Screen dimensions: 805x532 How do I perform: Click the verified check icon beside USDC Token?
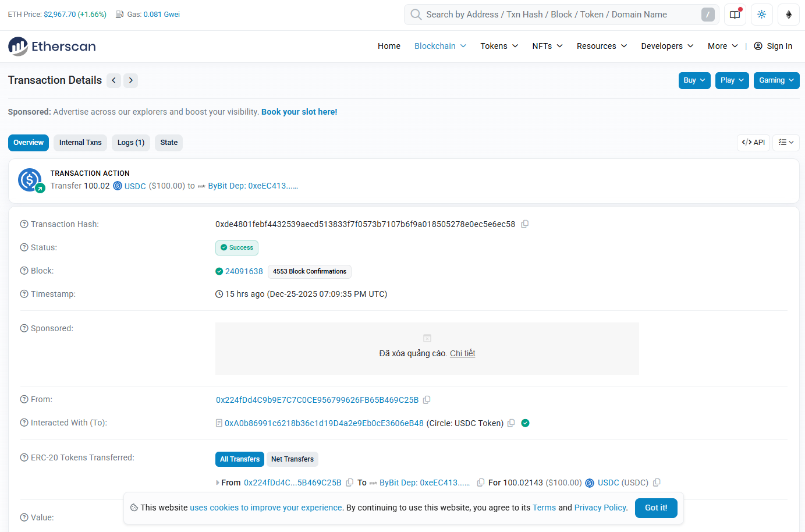(x=525, y=423)
